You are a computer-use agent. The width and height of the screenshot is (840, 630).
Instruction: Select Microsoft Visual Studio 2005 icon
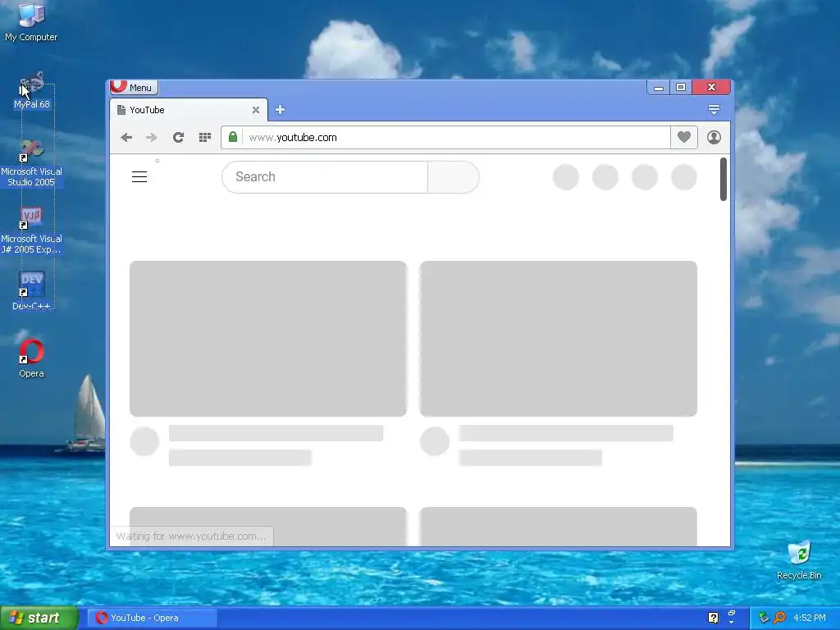[32, 163]
